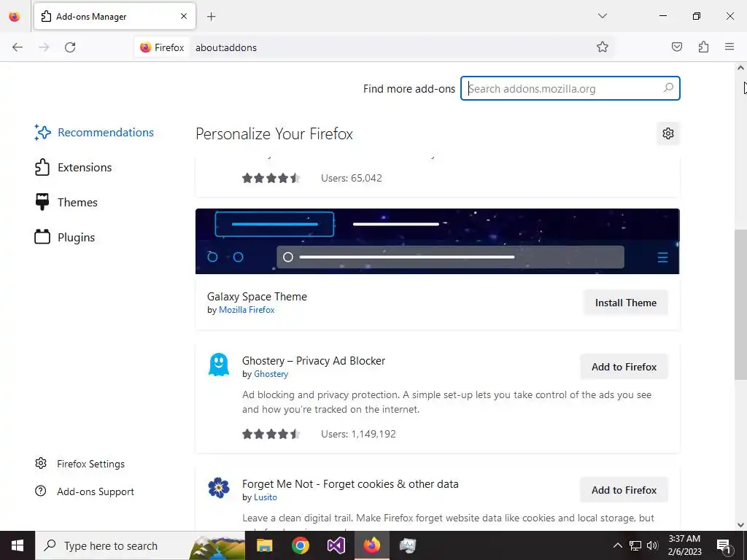Focus the Search addons.mozilla.org field
Viewport: 747px width, 560px height.
click(x=570, y=88)
